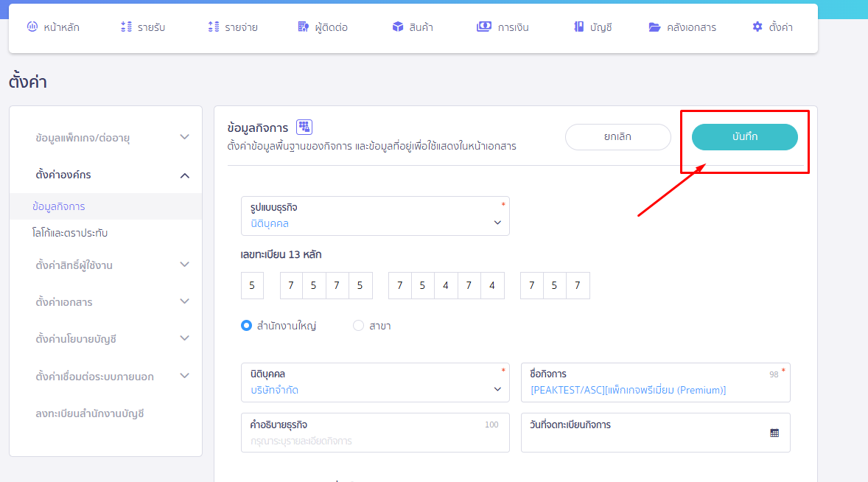
Task: Click the income (รายรับ) icon
Action: 126,27
